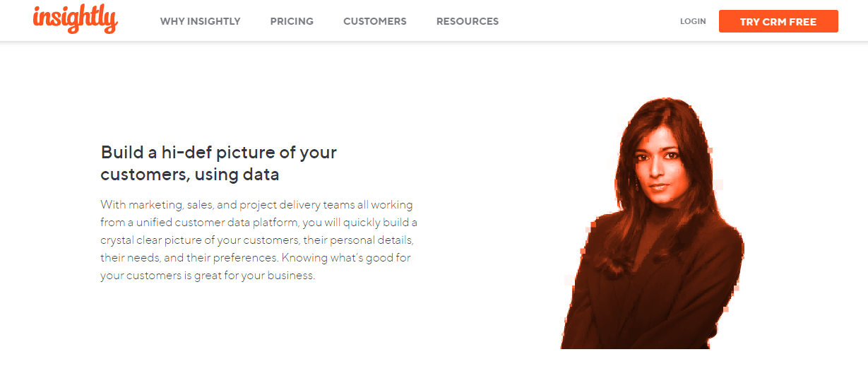Go to the Pricing page
868x388 pixels.
[x=292, y=21]
